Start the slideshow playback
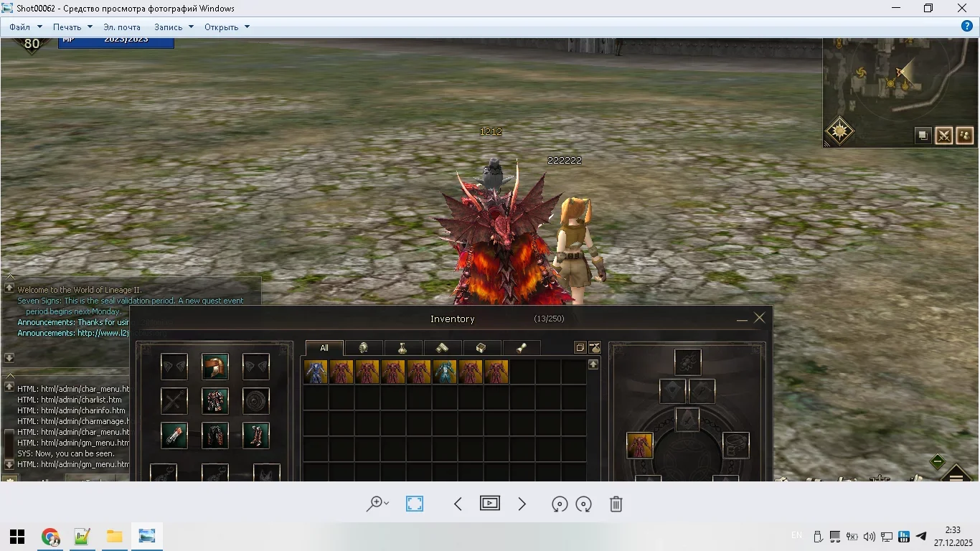 (490, 504)
